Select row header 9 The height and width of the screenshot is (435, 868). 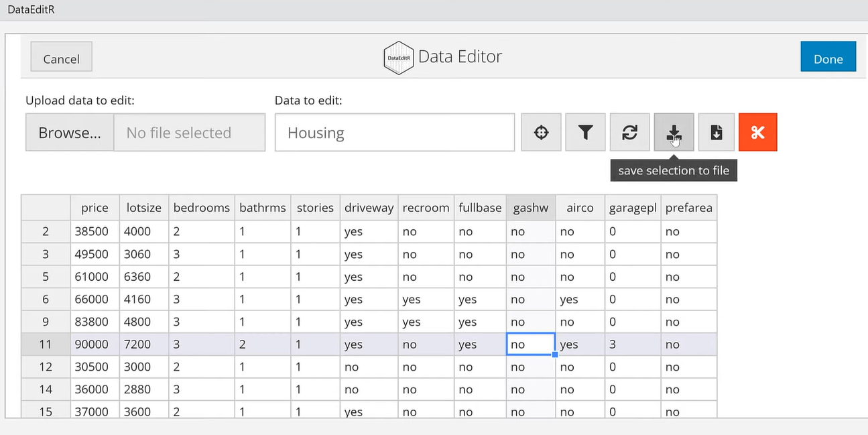[46, 322]
